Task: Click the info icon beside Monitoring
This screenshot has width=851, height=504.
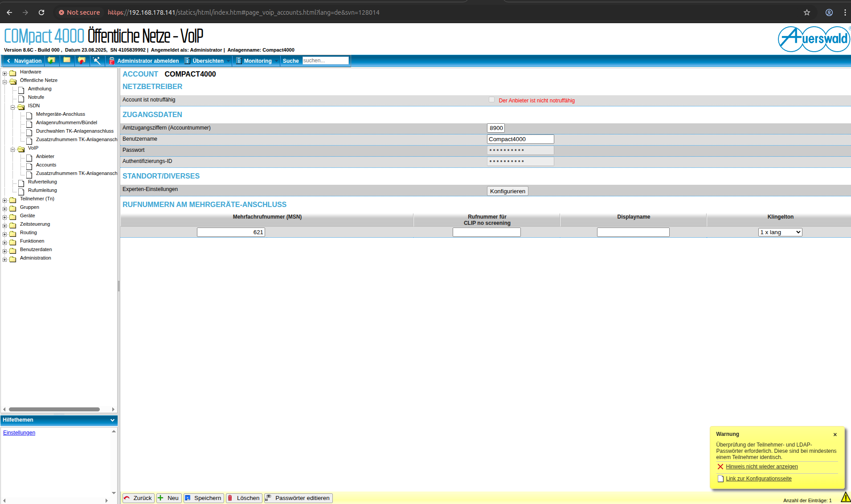Action: coord(239,61)
